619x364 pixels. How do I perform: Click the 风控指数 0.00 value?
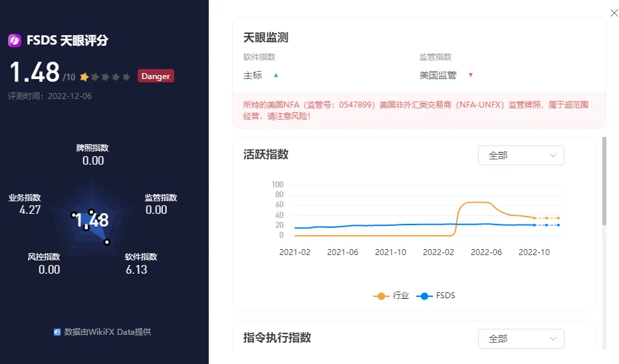49,270
